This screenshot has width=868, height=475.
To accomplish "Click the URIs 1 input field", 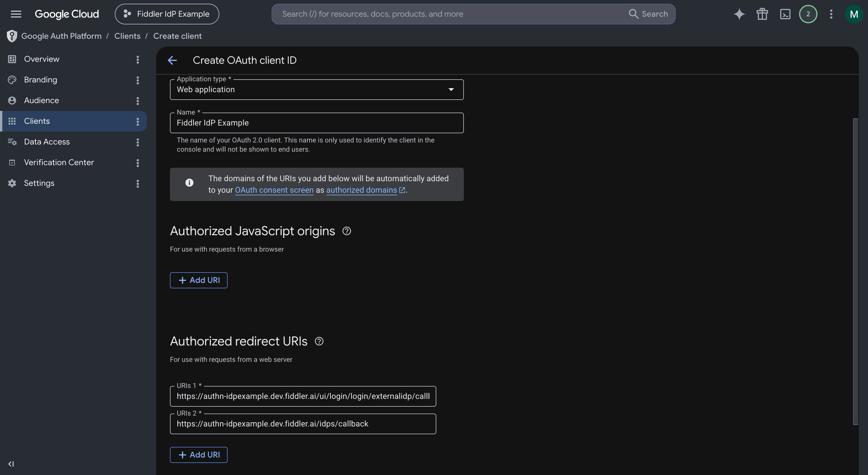I will (x=303, y=396).
